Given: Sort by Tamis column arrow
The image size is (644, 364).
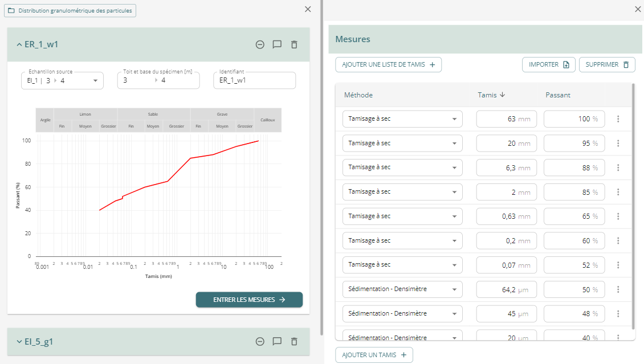Looking at the screenshot, I should (502, 95).
